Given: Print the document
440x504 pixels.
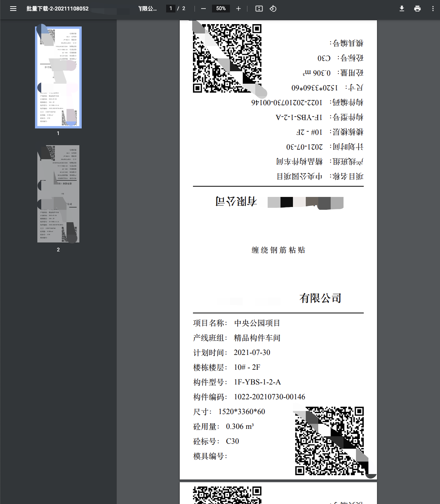Looking at the screenshot, I should [417, 9].
